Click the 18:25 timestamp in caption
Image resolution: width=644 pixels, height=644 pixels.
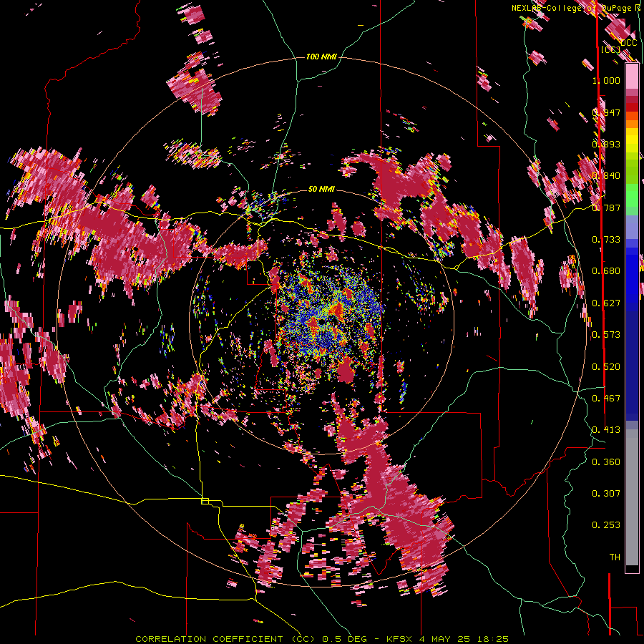(x=493, y=639)
